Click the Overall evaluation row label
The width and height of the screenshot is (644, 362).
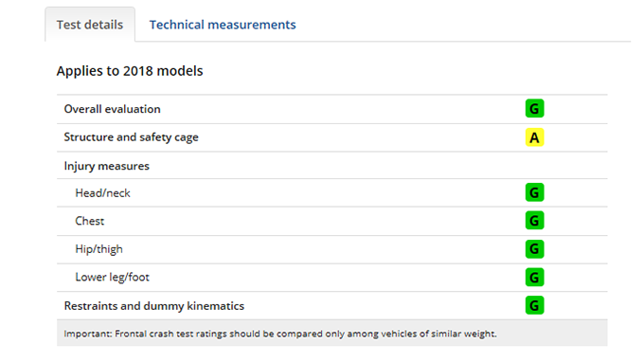pyautogui.click(x=112, y=109)
